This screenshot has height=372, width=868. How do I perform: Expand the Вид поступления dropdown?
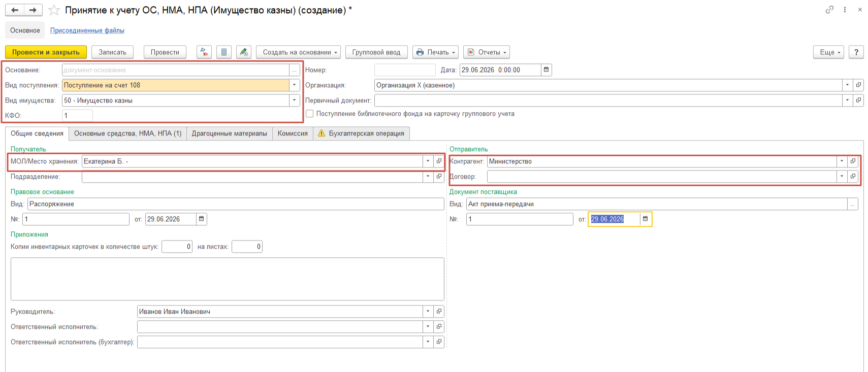click(x=295, y=85)
